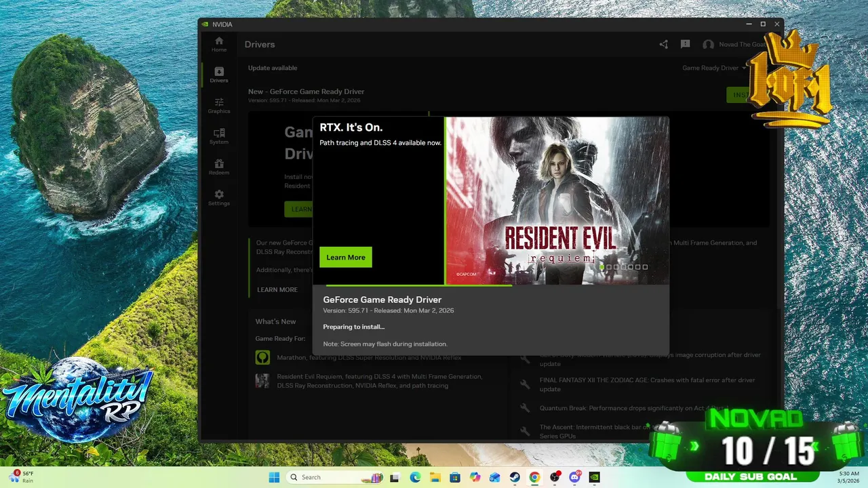Select the last carousel slide indicator
Viewport: 868px width, 488px height.
click(645, 267)
